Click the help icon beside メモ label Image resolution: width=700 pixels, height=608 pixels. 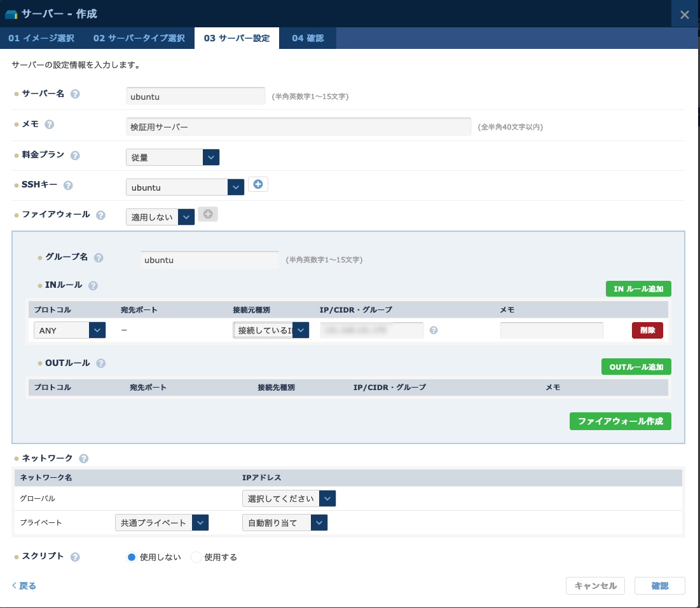[x=50, y=125]
